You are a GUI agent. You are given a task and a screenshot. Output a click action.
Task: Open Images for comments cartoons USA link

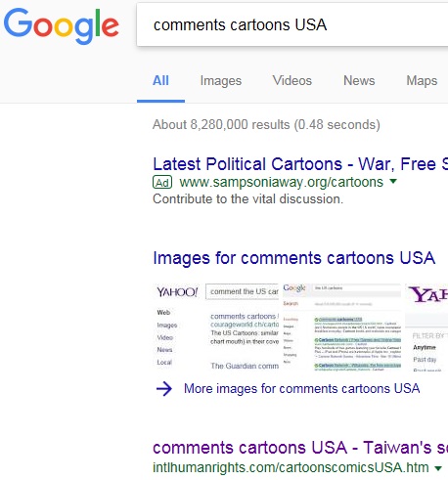point(294,258)
